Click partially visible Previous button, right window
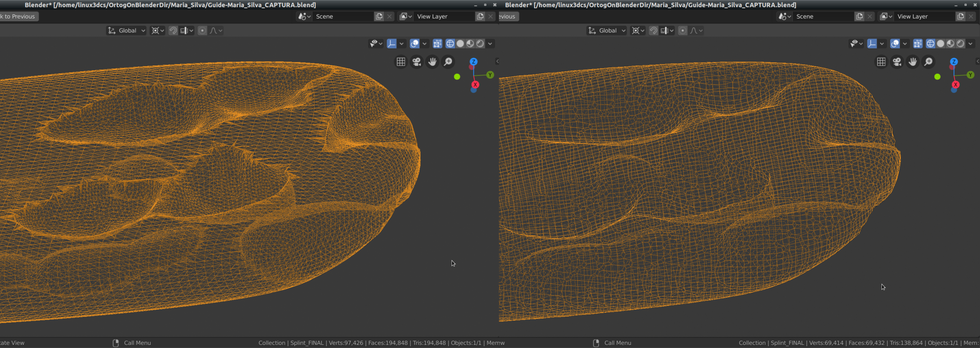 click(509, 16)
